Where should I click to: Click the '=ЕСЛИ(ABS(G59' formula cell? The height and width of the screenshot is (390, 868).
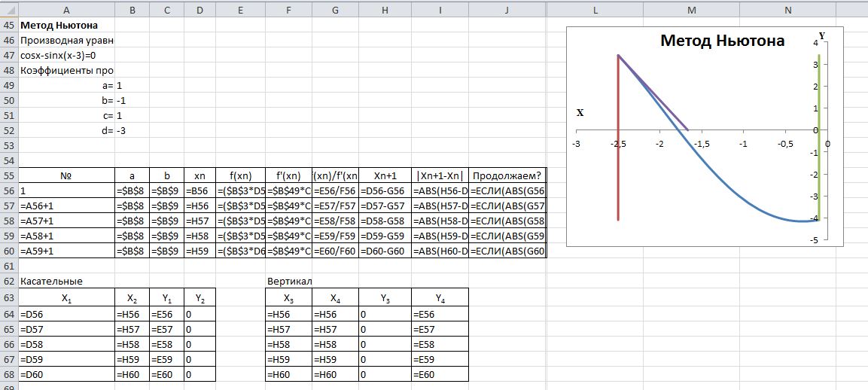click(507, 236)
